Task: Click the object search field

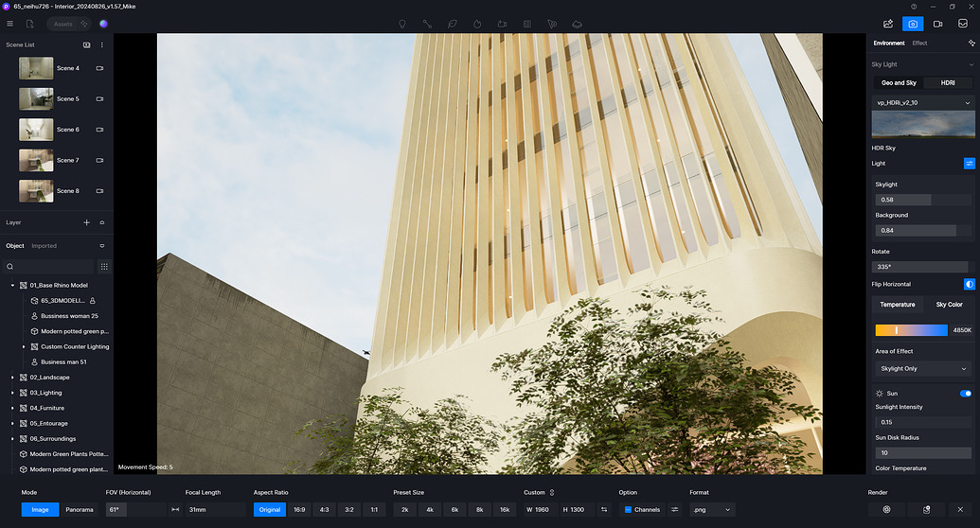Action: [x=48, y=267]
